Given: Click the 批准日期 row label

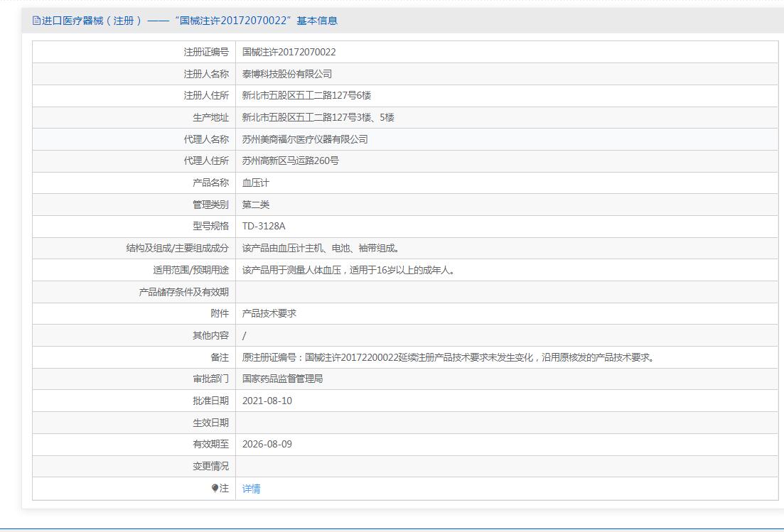Looking at the screenshot, I should (x=210, y=401).
